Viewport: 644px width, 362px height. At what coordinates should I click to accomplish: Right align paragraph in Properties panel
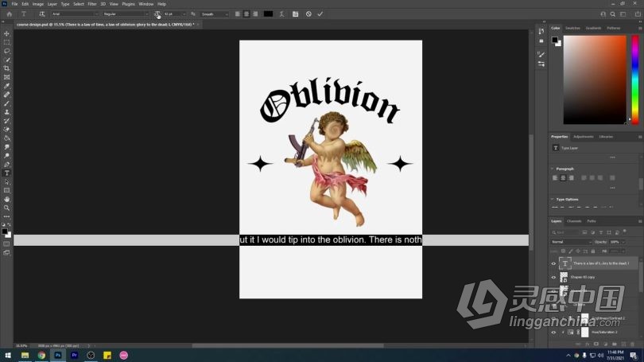pyautogui.click(x=572, y=178)
